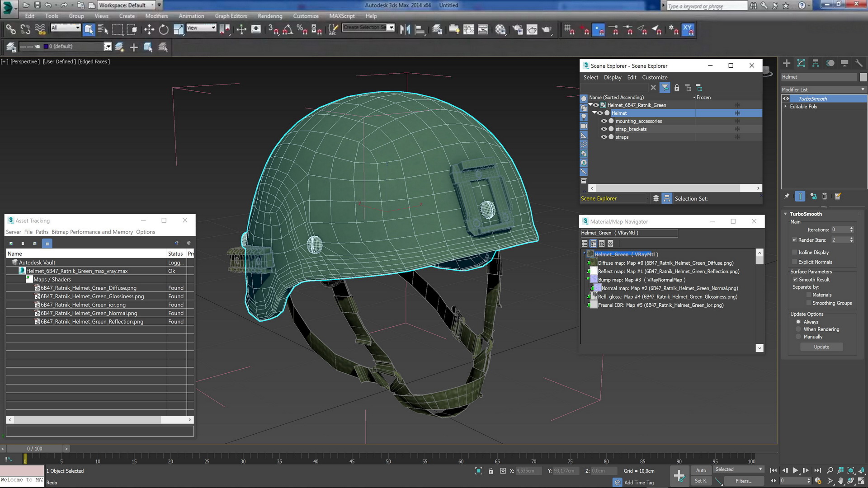868x488 pixels.
Task: Hide the straps object via eye icon
Action: tap(604, 137)
